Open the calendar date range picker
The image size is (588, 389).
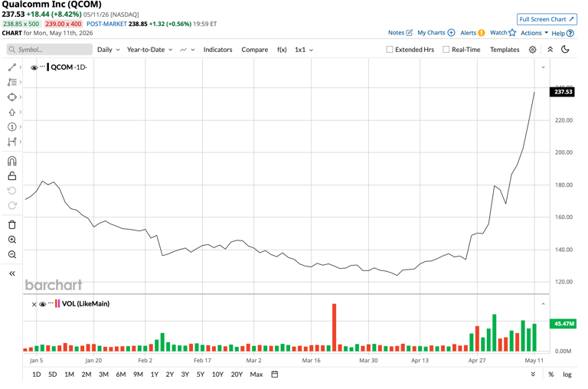pyautogui.click(x=275, y=374)
